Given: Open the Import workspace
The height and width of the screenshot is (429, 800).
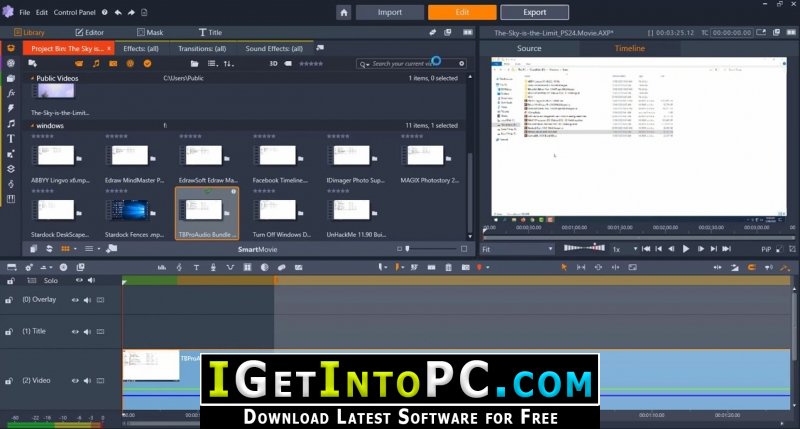Looking at the screenshot, I should tap(390, 12).
